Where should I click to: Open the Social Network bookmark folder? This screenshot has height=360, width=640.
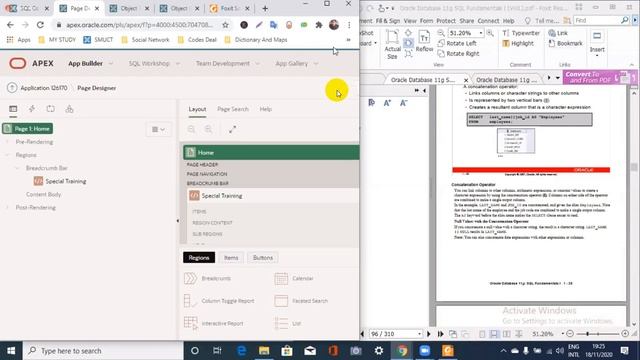(x=145, y=40)
